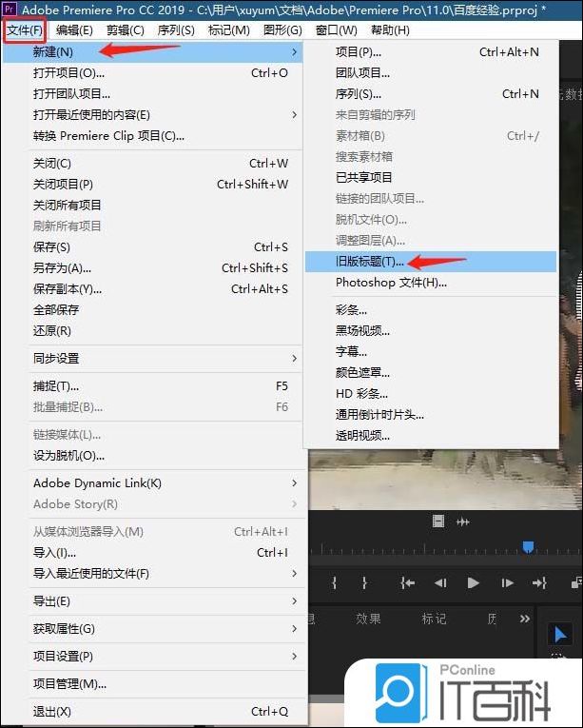Choose 设为脱机(O)... in the File menu
This screenshot has height=728, width=583.
(153, 456)
